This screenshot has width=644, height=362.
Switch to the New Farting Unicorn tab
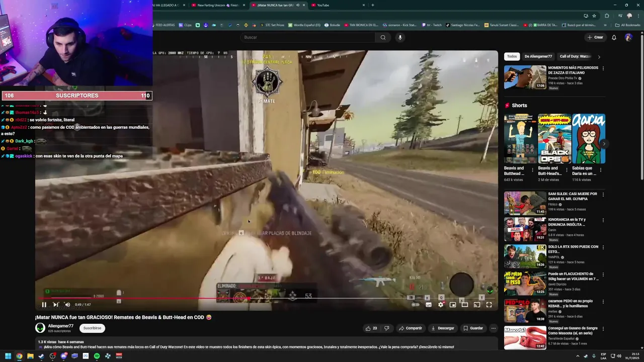tap(217, 5)
